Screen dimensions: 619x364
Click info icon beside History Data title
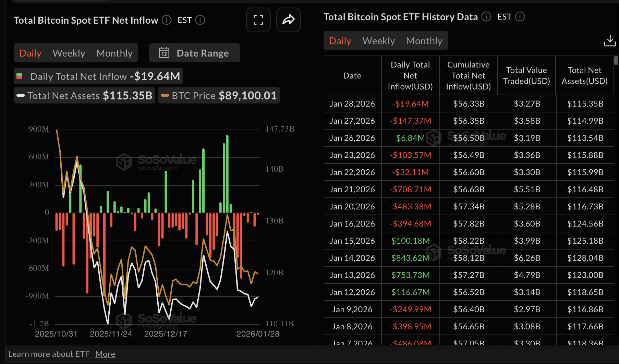click(486, 17)
